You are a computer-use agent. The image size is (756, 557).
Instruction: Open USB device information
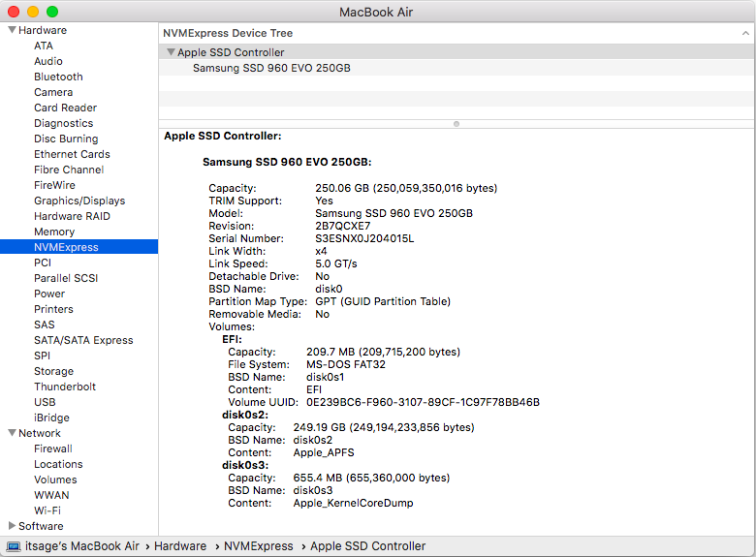point(45,402)
